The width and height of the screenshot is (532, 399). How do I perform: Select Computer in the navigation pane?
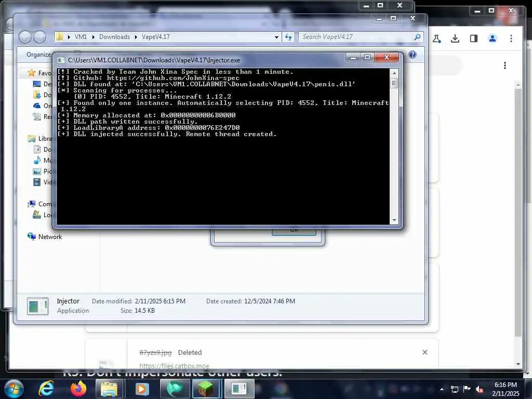pos(39,204)
